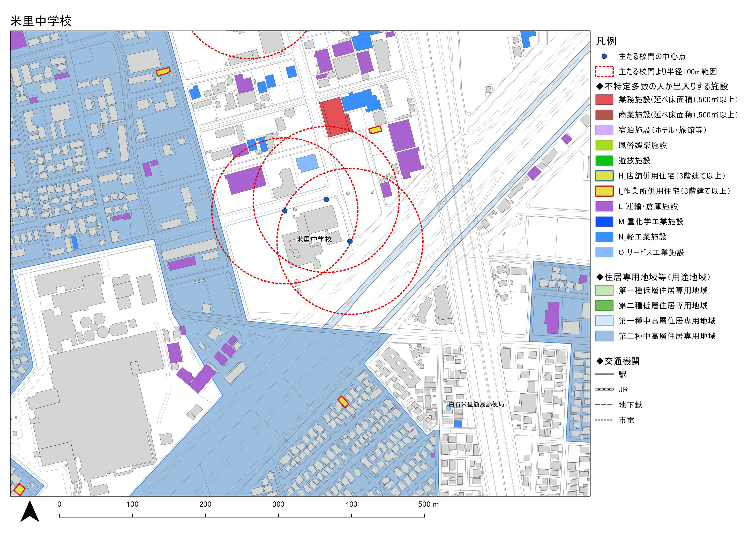Viewport: 756px width, 534px height.
Task: Select the 風俗娯楽施設 legend swatch
Action: pyautogui.click(x=604, y=145)
